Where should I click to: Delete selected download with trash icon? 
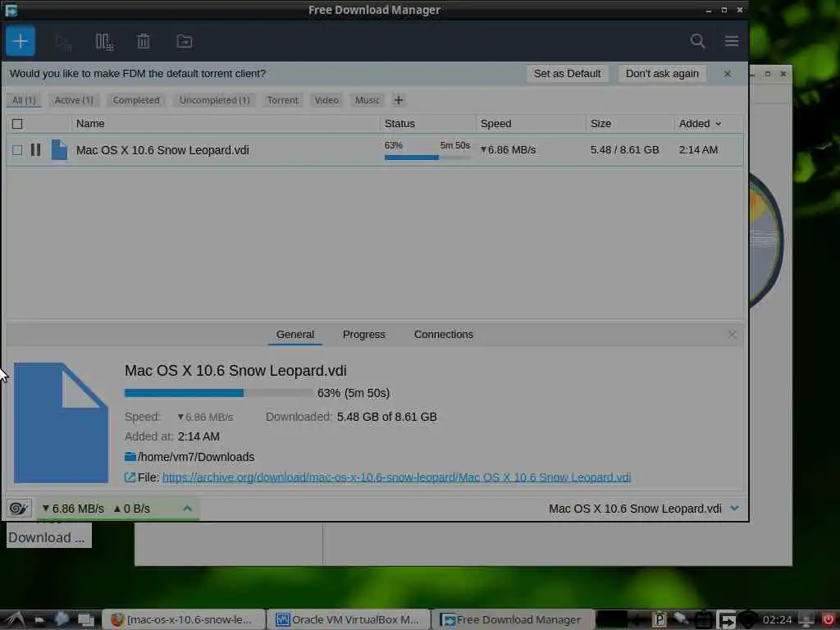pos(143,41)
